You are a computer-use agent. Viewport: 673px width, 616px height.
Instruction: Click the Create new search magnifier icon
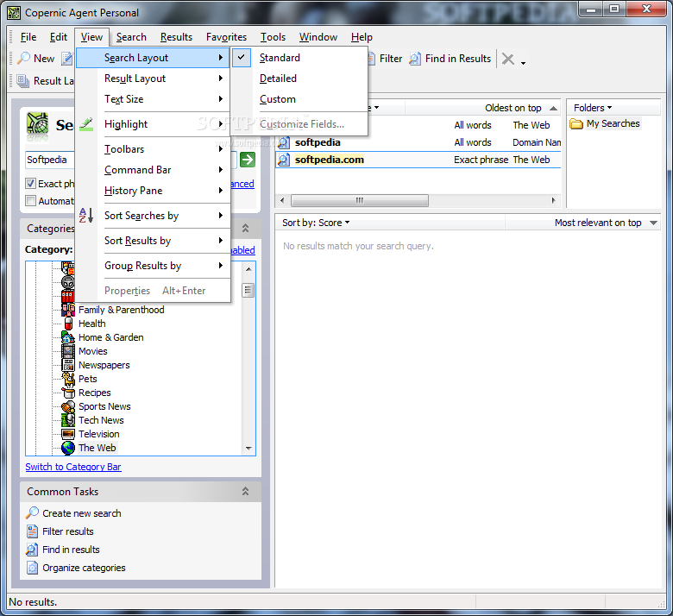click(32, 513)
